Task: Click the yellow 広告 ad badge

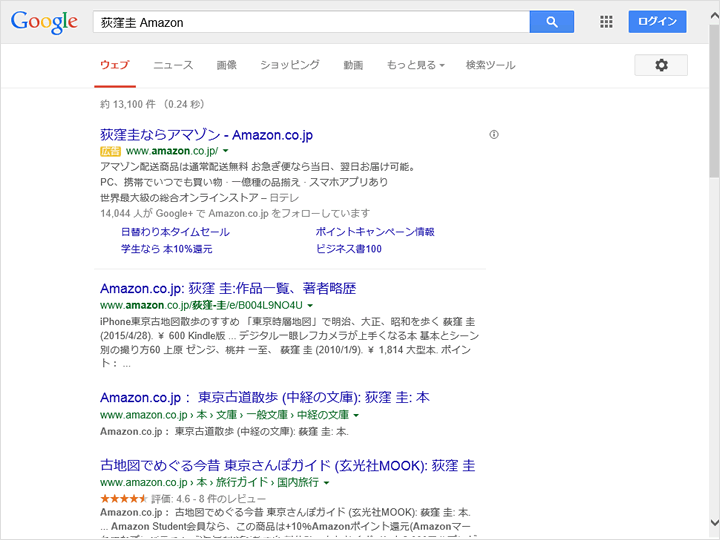Action: click(110, 151)
